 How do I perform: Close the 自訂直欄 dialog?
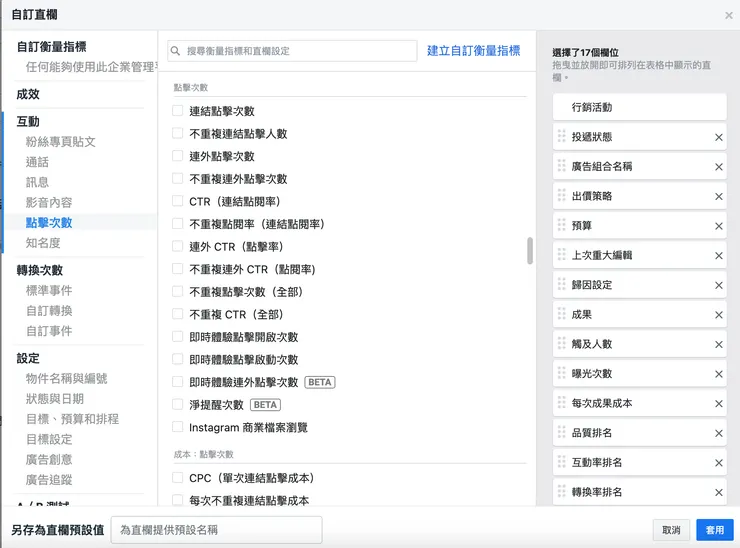tap(729, 15)
